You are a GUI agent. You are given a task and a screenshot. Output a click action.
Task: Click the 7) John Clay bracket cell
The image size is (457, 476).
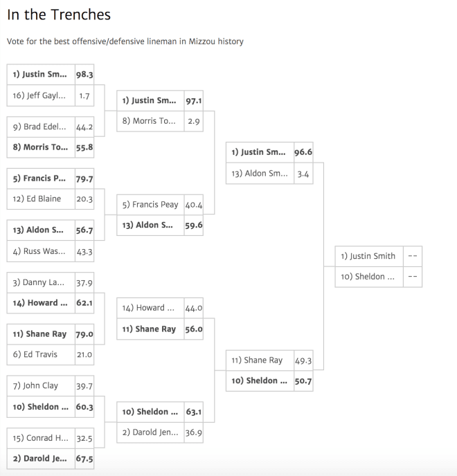click(51, 386)
